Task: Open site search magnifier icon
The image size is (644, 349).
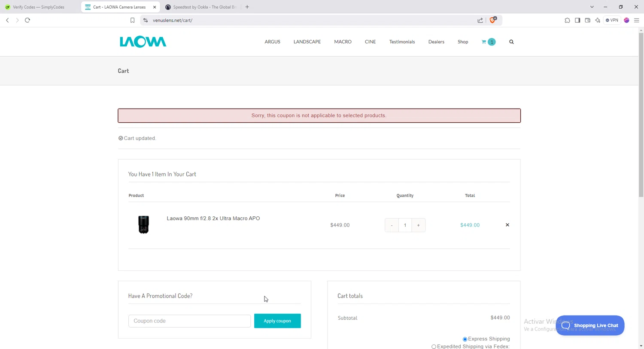Action: pos(511,42)
